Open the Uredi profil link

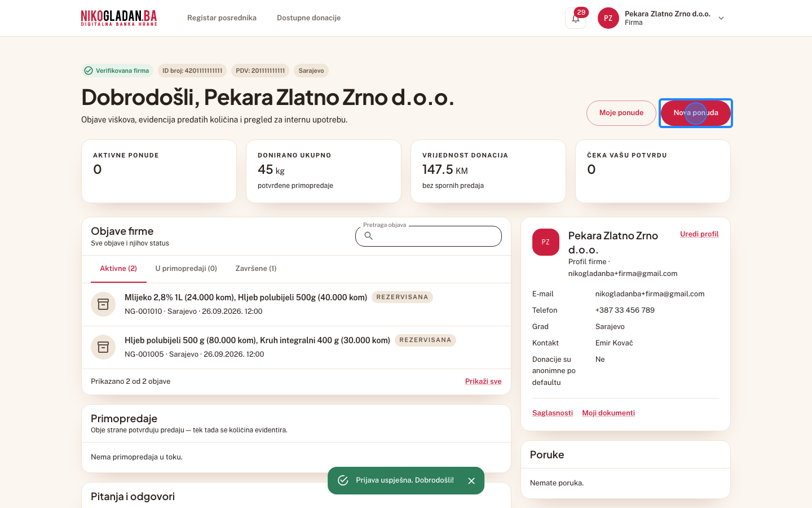pyautogui.click(x=699, y=234)
